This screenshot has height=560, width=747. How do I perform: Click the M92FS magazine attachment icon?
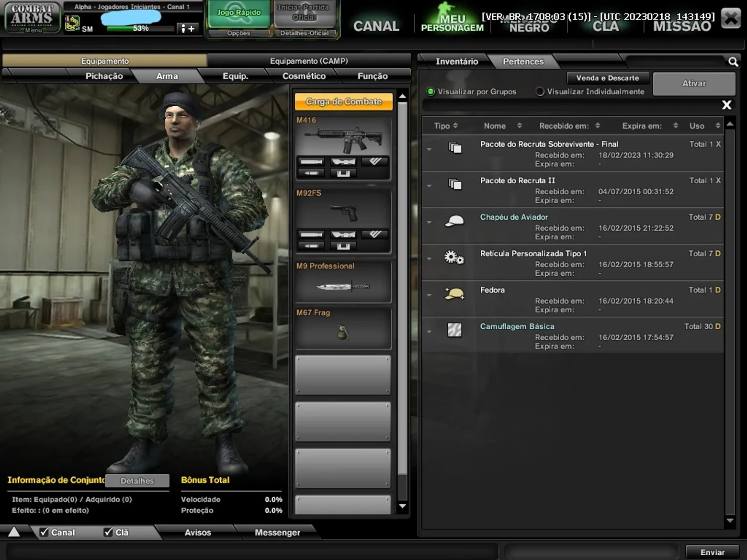click(x=343, y=246)
